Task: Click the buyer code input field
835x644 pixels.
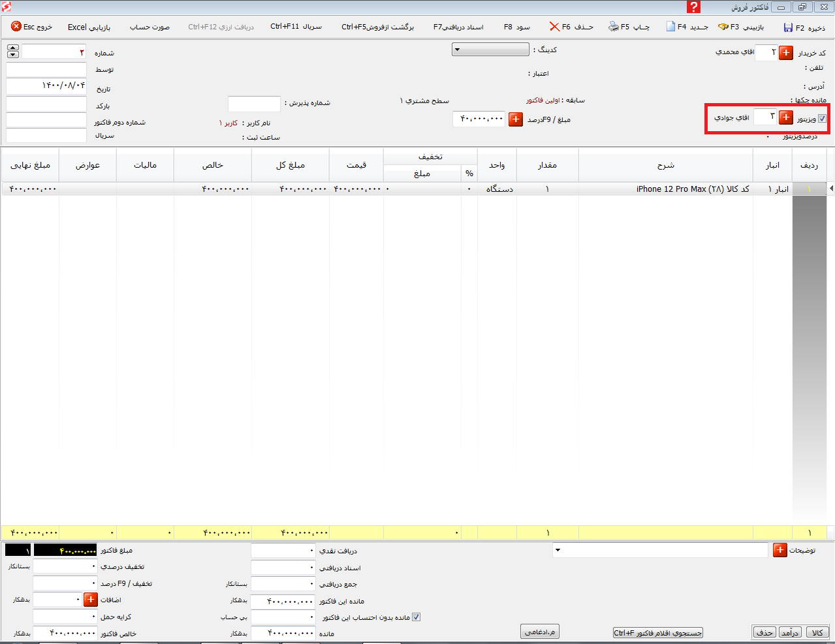Action: (x=766, y=53)
